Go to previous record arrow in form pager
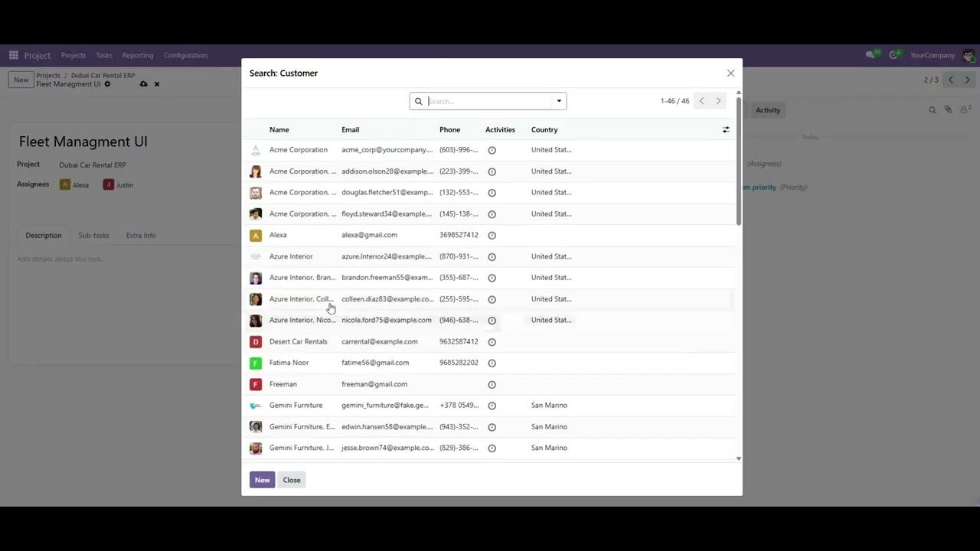Viewport: 980px width, 551px height. point(951,80)
